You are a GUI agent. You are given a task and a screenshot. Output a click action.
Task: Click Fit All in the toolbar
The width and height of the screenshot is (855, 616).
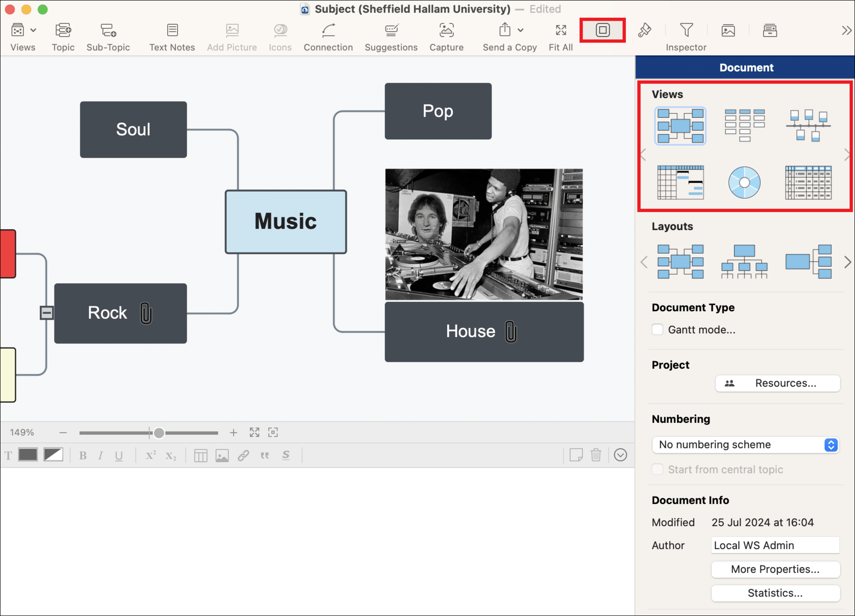tap(561, 31)
